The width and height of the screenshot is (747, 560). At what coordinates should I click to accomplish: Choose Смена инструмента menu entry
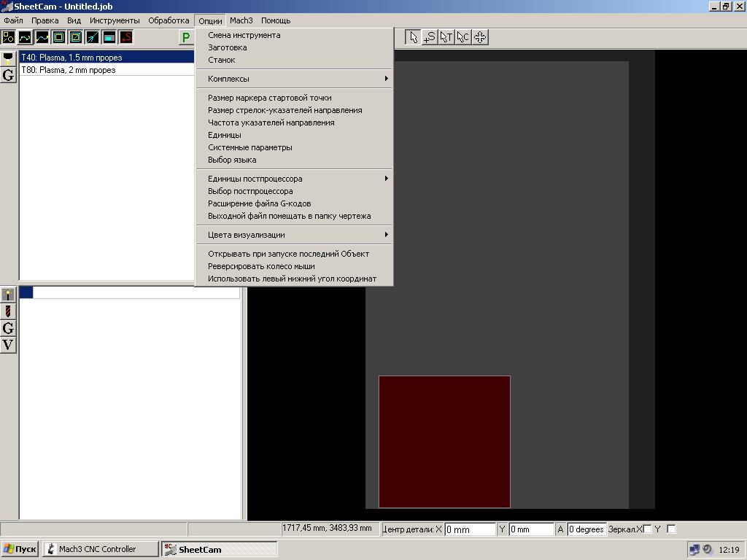click(295, 35)
